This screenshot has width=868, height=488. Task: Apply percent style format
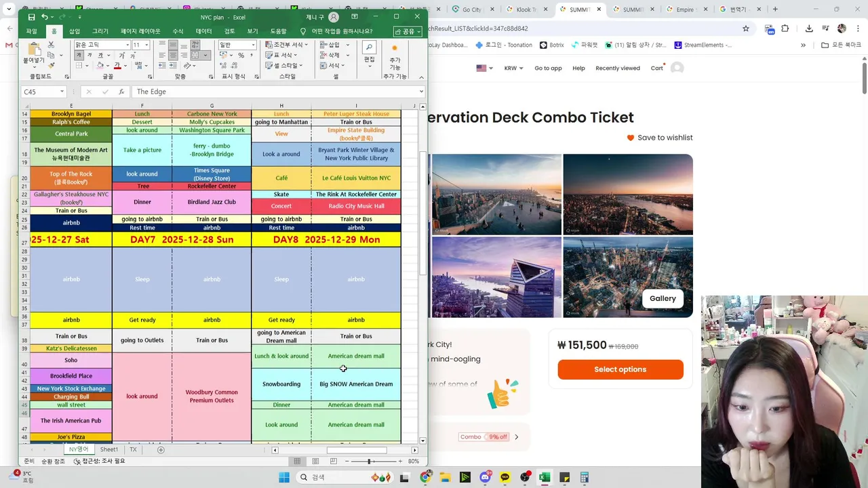point(241,56)
